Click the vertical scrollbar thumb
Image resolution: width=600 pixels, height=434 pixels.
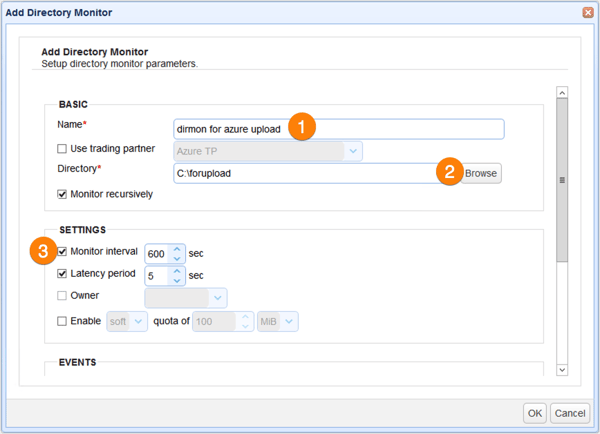click(562, 180)
